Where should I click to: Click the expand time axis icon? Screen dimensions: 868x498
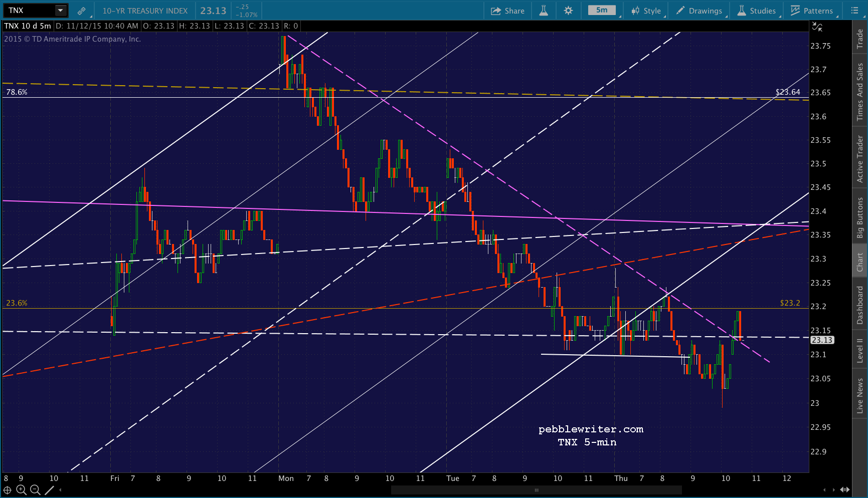coord(845,490)
